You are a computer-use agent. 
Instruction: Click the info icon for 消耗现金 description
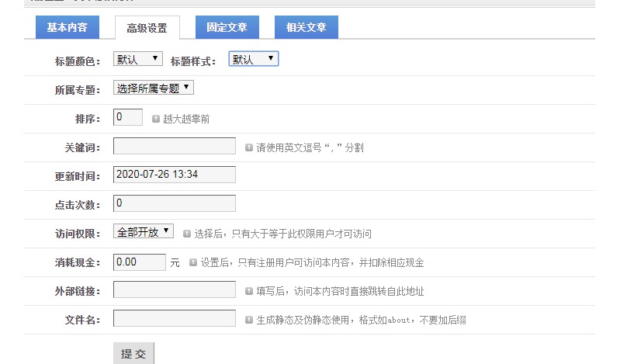tap(193, 262)
